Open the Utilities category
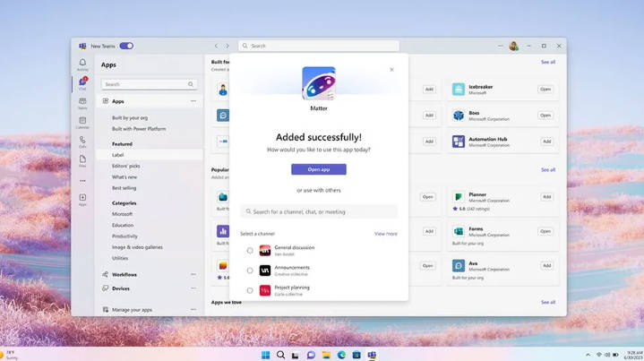Viewport: 644px width, 361px height. [120, 258]
